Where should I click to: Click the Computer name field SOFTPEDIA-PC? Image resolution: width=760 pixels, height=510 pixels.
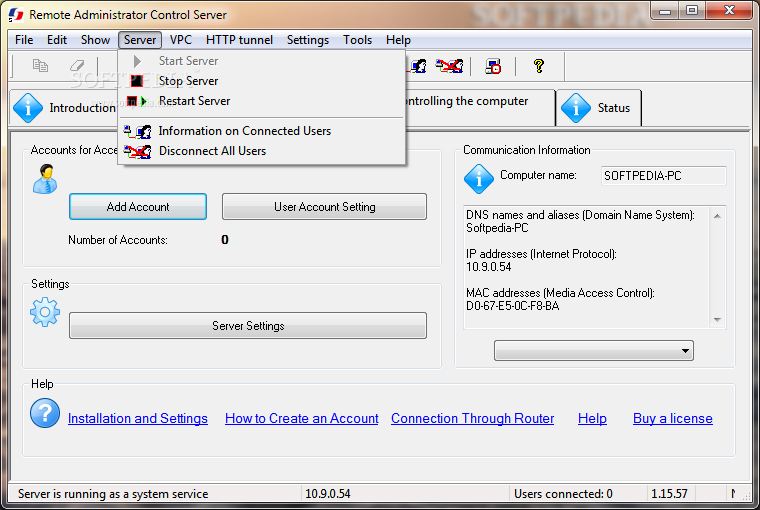(664, 175)
